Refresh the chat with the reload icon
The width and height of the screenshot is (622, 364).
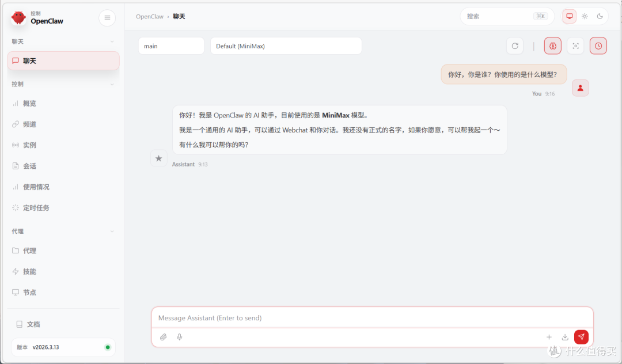click(x=515, y=46)
